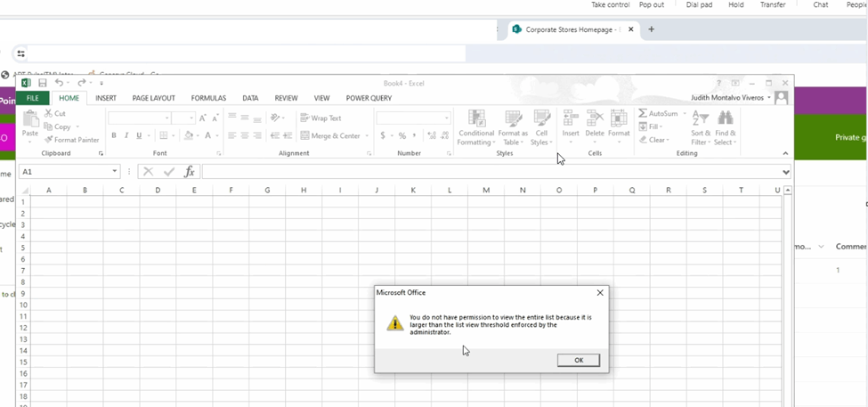The width and height of the screenshot is (868, 407).
Task: Open the font name dropdown
Action: coord(166,118)
